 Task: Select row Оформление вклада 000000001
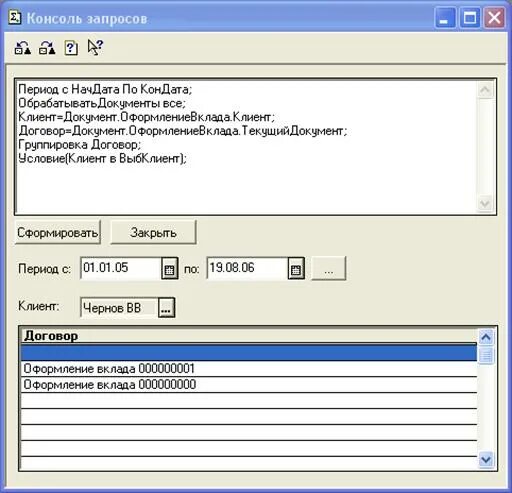tap(249, 369)
